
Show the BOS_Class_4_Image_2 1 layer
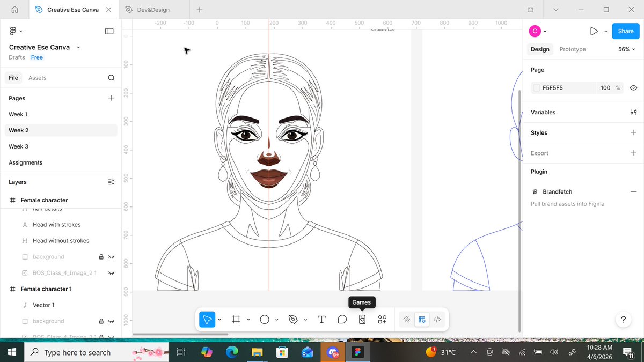tap(112, 273)
